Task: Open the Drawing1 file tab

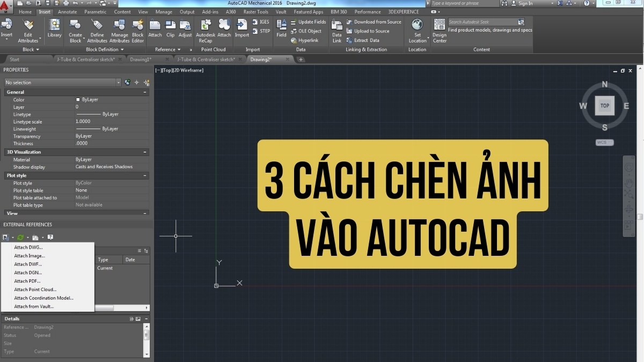Action: pos(140,60)
